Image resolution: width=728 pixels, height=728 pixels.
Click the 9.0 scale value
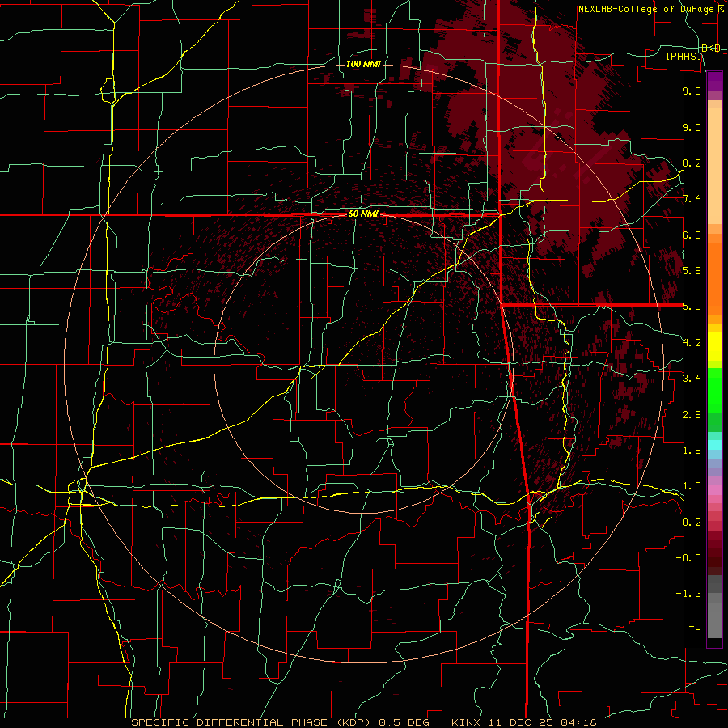[x=692, y=127]
